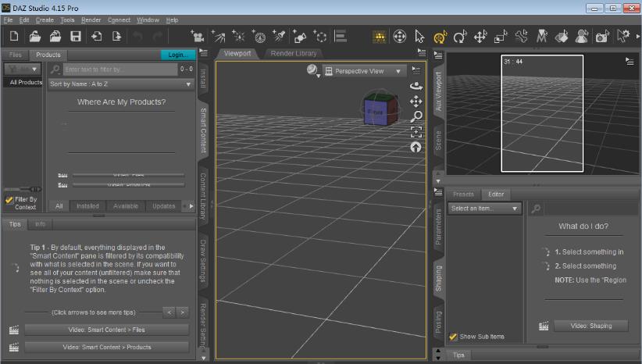Image resolution: width=642 pixels, height=364 pixels.
Task: Open the Posing side tab
Action: [438, 321]
